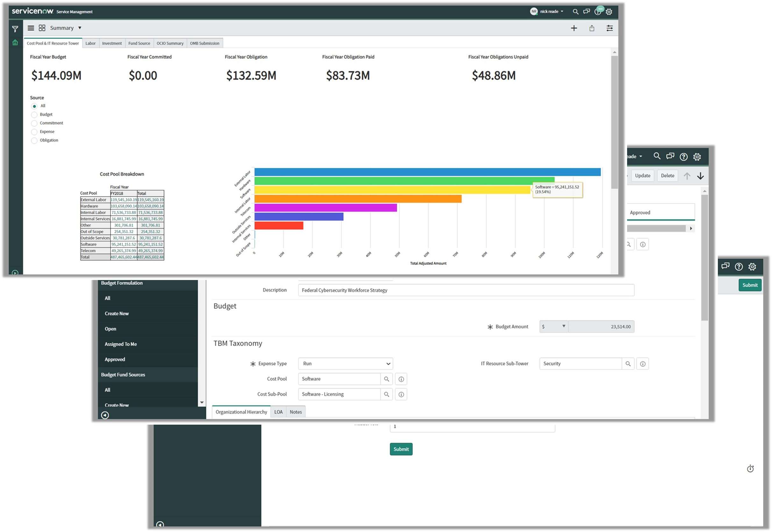Screen dimensions: 772x532
Task: Click the dashboard grid icon beside Summary
Action: point(42,28)
